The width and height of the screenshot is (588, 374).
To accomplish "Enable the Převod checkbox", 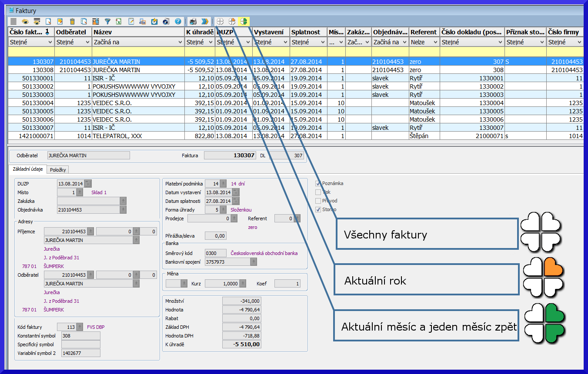I will (x=318, y=201).
